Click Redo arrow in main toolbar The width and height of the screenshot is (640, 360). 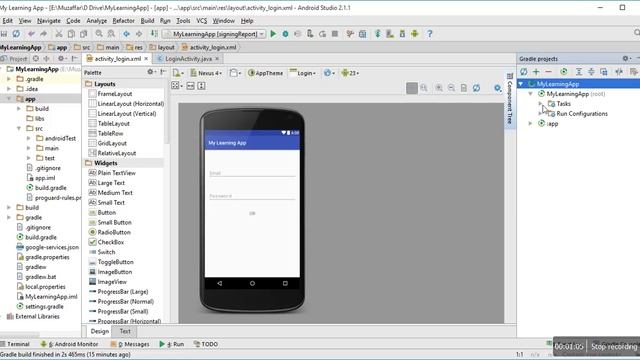[x=44, y=34]
